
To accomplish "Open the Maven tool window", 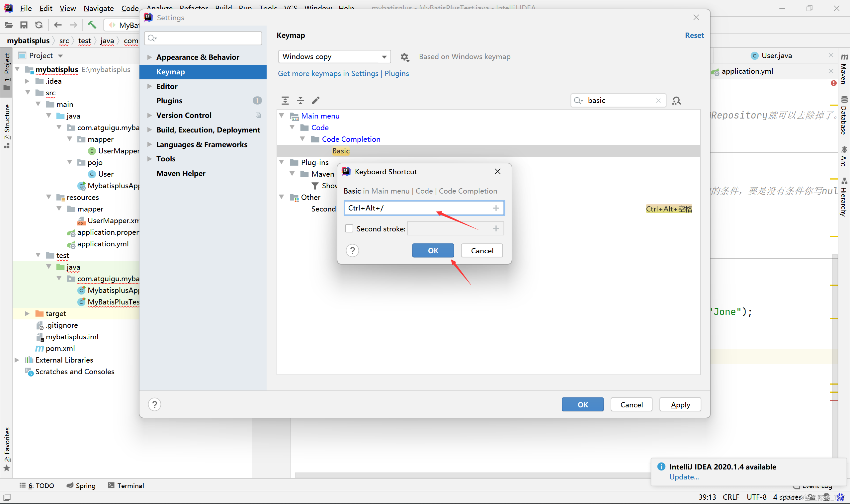I will (x=844, y=69).
